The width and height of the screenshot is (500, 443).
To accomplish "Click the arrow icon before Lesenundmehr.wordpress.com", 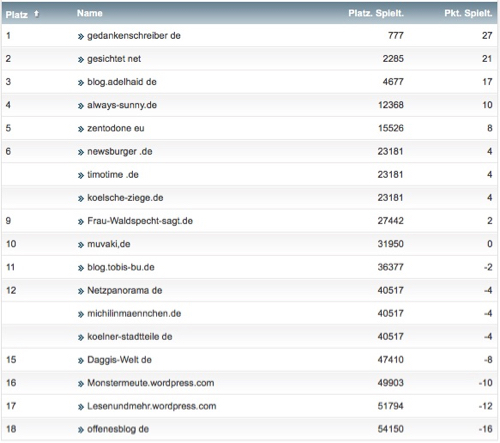I will (x=81, y=407).
